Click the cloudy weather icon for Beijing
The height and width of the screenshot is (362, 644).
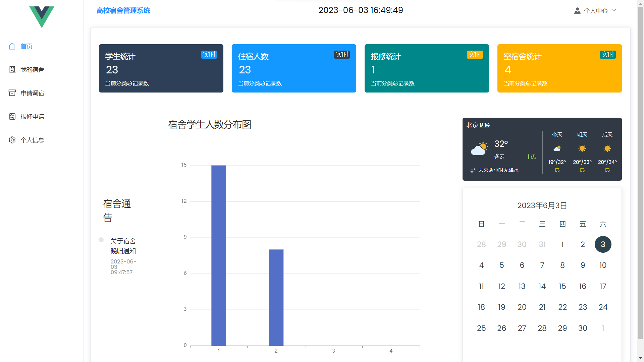[x=479, y=148]
